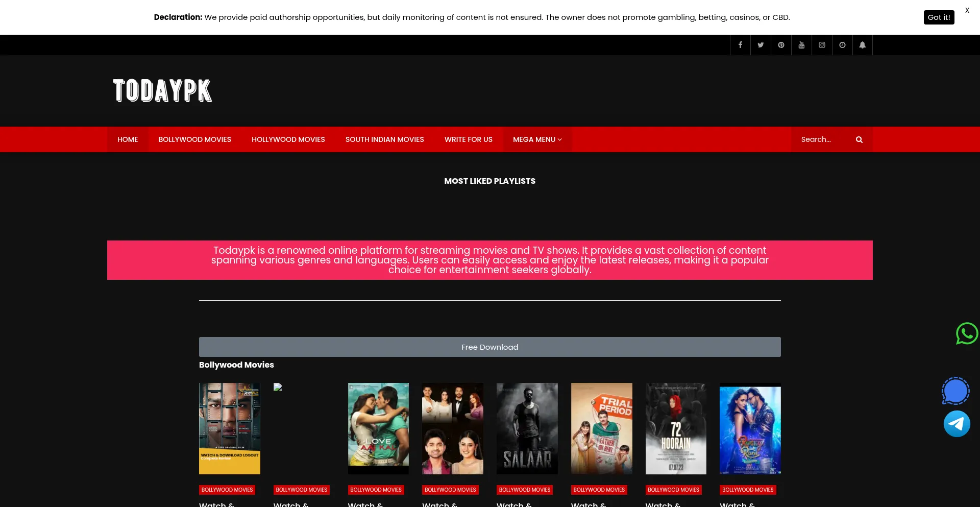Open the Telegram paper plane icon
This screenshot has width=980, height=507.
tap(957, 424)
